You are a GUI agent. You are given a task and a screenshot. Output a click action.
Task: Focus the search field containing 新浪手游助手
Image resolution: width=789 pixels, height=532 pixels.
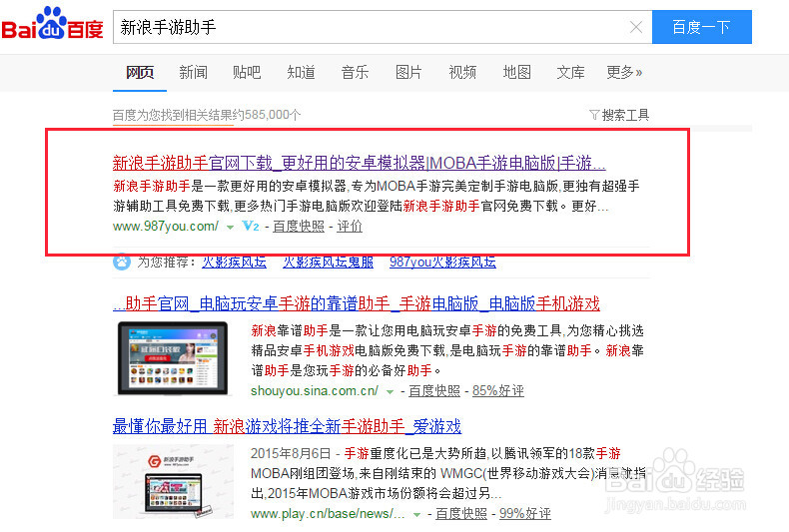pyautogui.click(x=372, y=27)
